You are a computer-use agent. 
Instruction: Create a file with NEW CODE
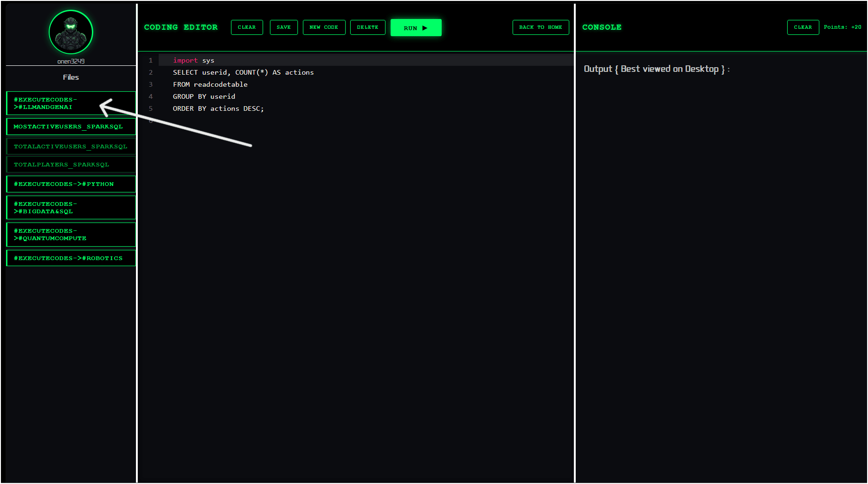[324, 27]
